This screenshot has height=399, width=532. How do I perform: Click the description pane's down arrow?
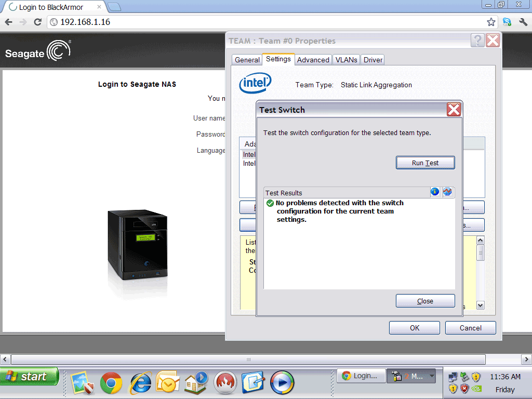click(x=480, y=305)
